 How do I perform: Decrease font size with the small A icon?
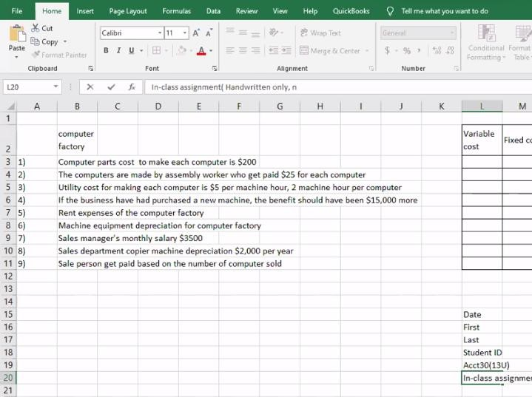click(209, 33)
